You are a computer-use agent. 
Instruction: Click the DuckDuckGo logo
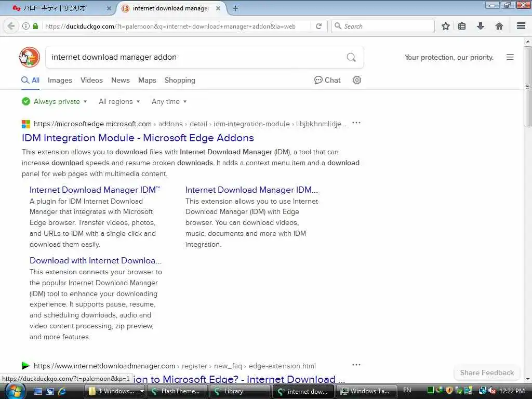tap(30, 57)
